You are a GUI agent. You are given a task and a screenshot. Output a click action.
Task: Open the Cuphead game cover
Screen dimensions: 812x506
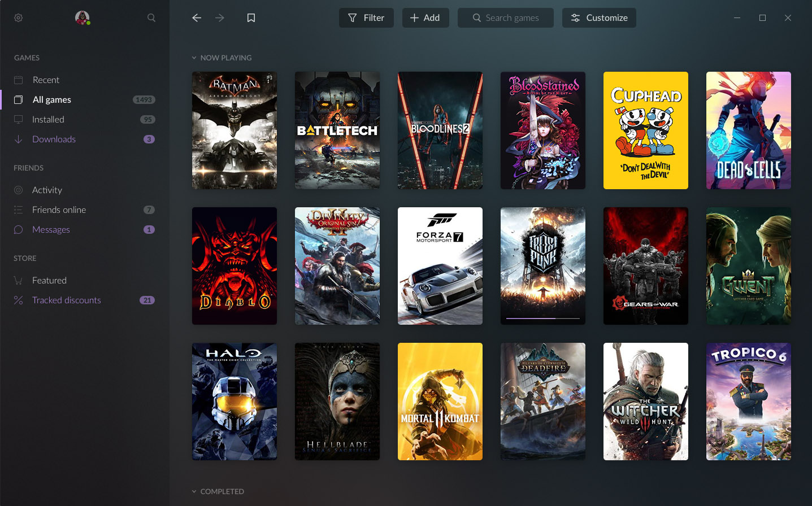click(645, 130)
